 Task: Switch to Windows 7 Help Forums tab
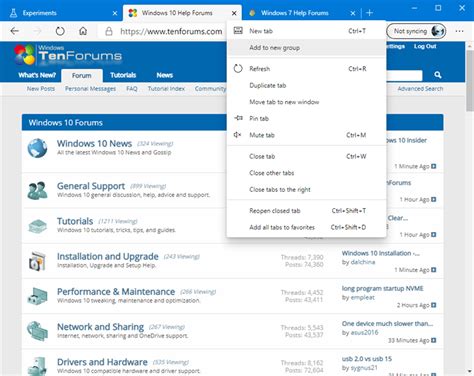coord(295,13)
